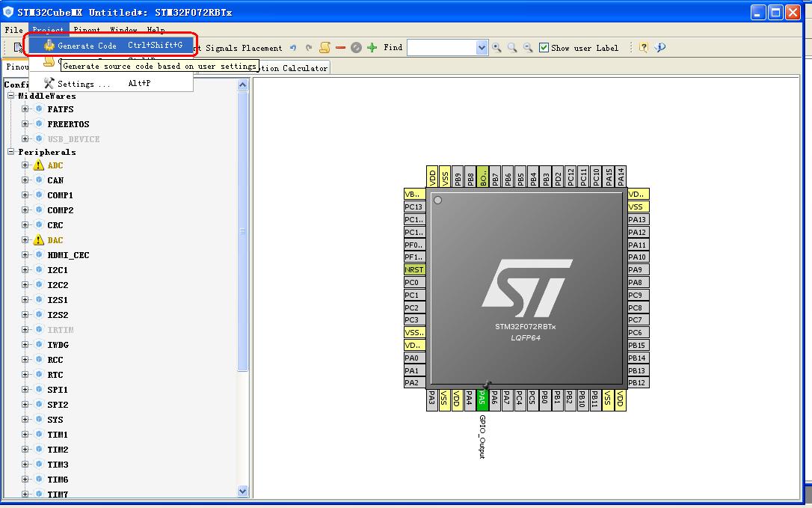
Task: Click the magnifier icon directly after Find box
Action: point(496,48)
